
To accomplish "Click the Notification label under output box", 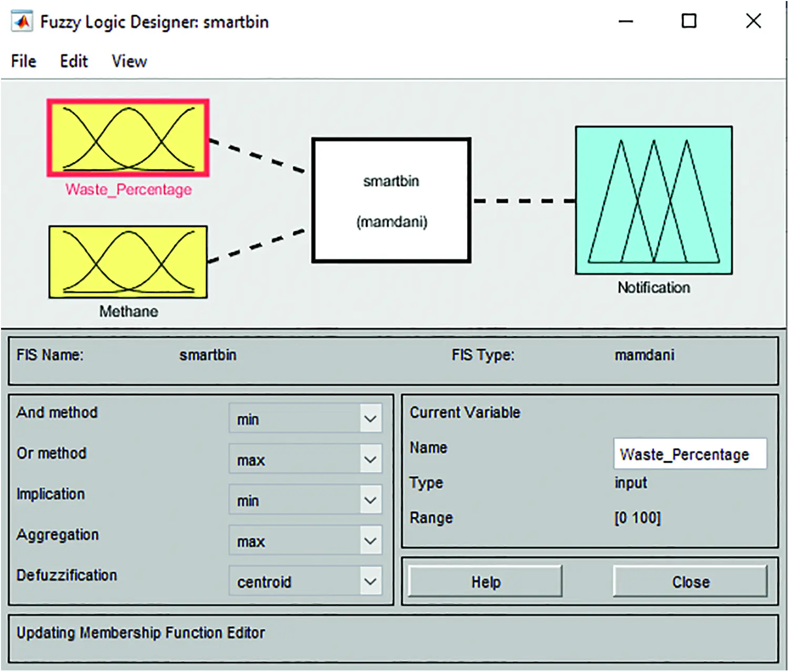I will [x=654, y=288].
